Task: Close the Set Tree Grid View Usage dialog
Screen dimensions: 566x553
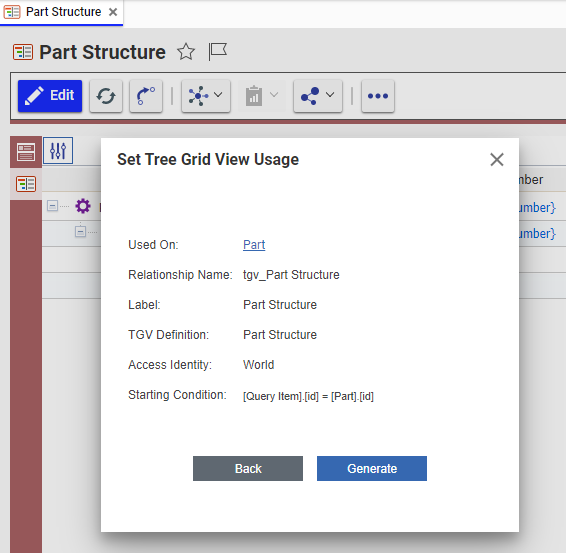Action: click(x=497, y=159)
